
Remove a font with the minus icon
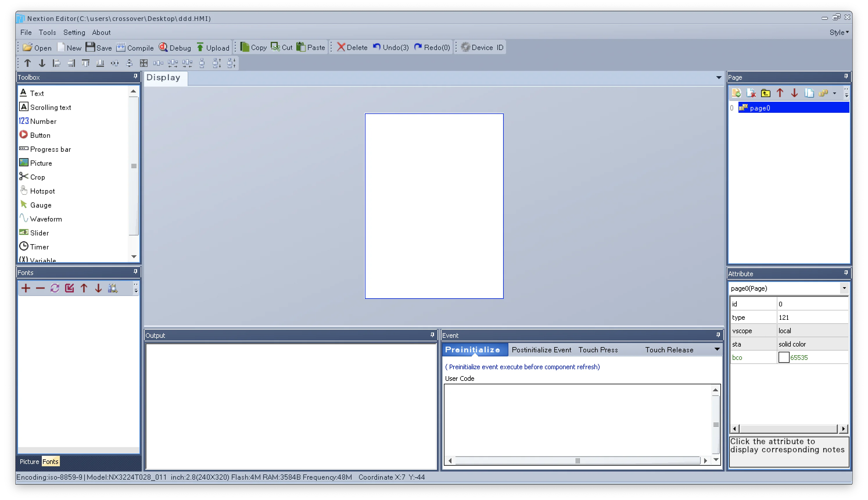point(40,288)
